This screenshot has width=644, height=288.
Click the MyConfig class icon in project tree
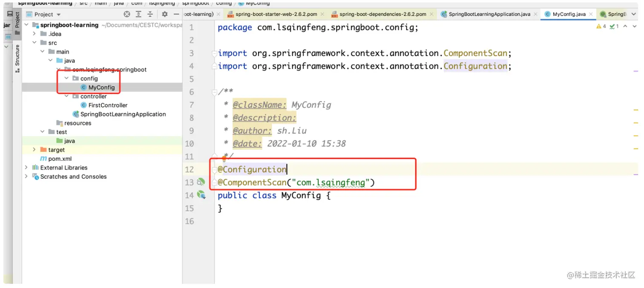83,87
